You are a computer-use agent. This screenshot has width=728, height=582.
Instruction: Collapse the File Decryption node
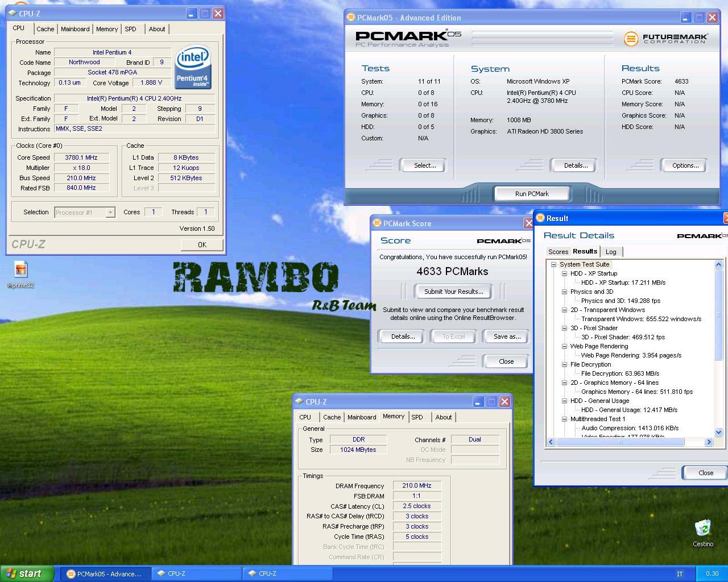click(x=564, y=364)
